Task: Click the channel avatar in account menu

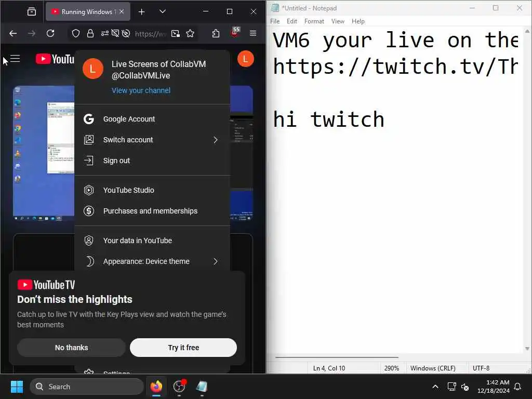Action: 92,69
